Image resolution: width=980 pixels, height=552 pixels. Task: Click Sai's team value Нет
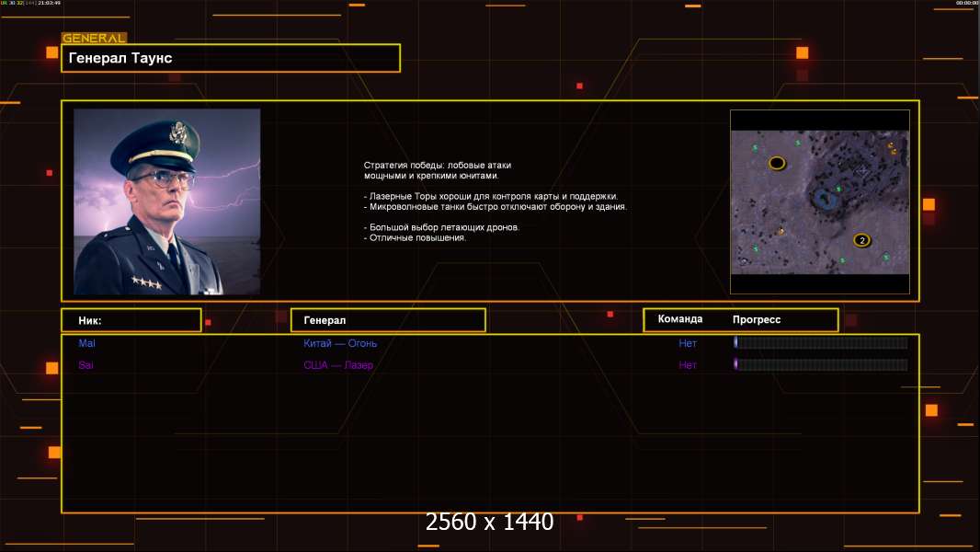pyautogui.click(x=688, y=365)
